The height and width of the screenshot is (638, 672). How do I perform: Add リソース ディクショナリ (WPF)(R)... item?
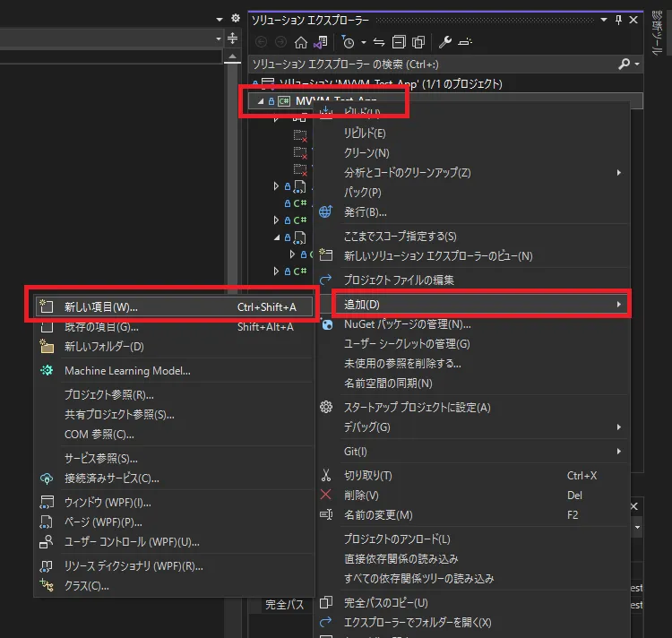point(174,566)
